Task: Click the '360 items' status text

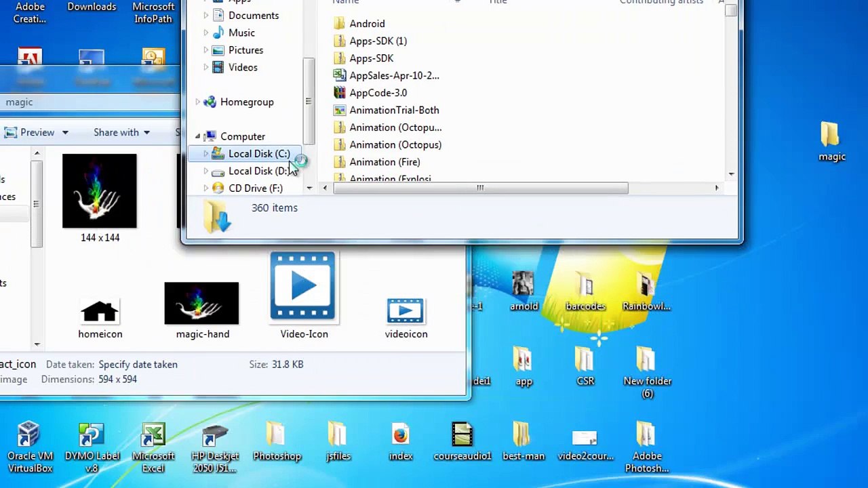Action: coord(275,208)
